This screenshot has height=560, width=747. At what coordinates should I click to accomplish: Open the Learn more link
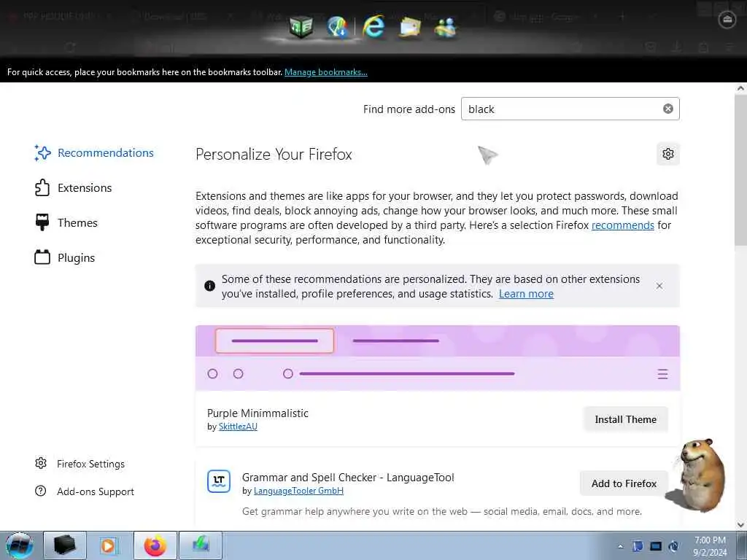(526, 294)
